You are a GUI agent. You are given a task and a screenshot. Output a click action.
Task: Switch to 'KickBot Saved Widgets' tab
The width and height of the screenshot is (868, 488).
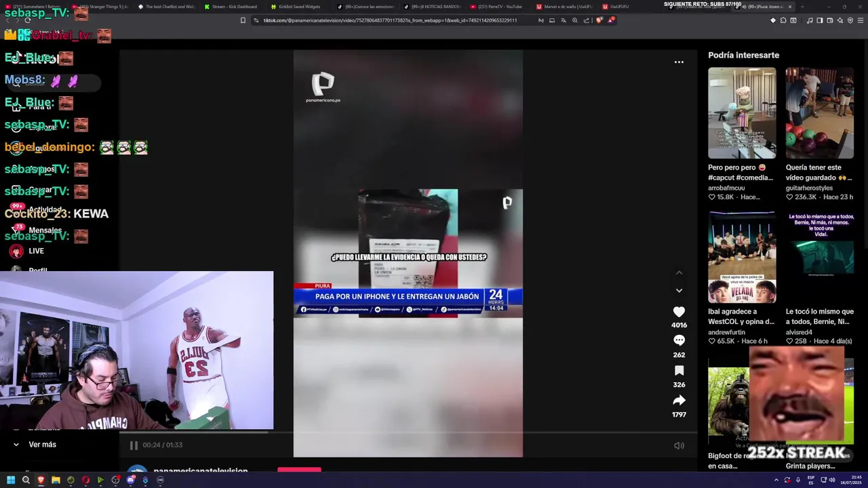click(297, 7)
